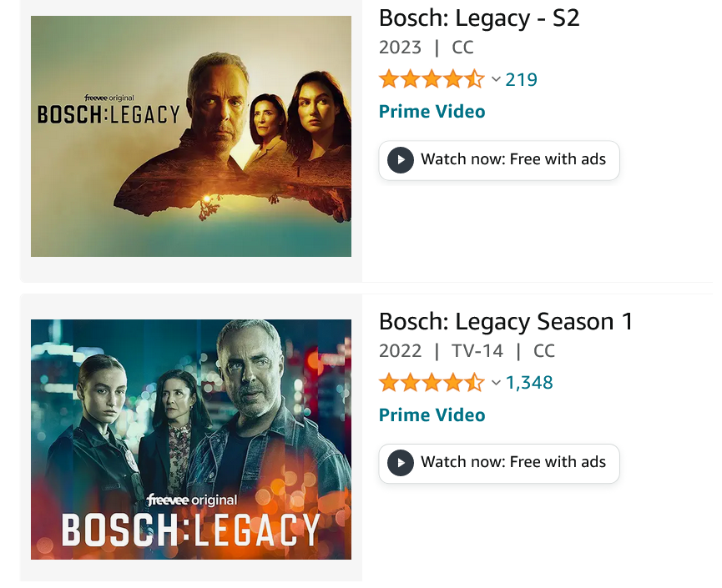Screen dimensions: 722x588
Task: Click freevee original logo on Season 1 poster
Action: pyautogui.click(x=192, y=500)
